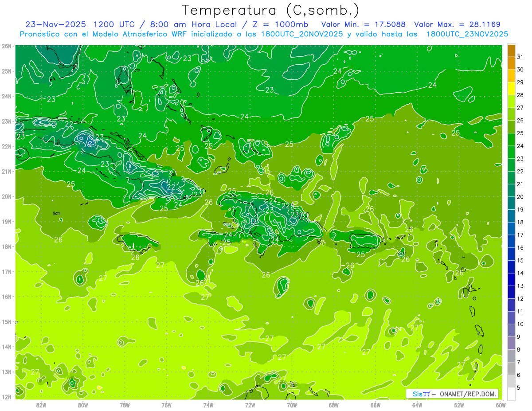The image size is (532, 411).
Task: Click the longitude axis label '60W'
Action: tap(501, 405)
